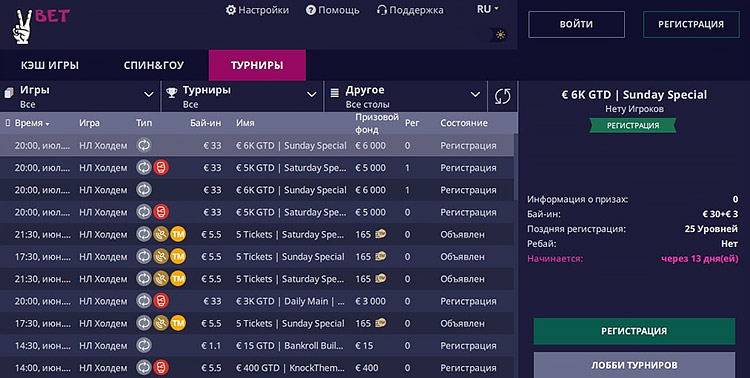Click the '€ 30+€ 3' buy-in value
Image resolution: width=750 pixels, height=378 pixels.
click(x=720, y=214)
